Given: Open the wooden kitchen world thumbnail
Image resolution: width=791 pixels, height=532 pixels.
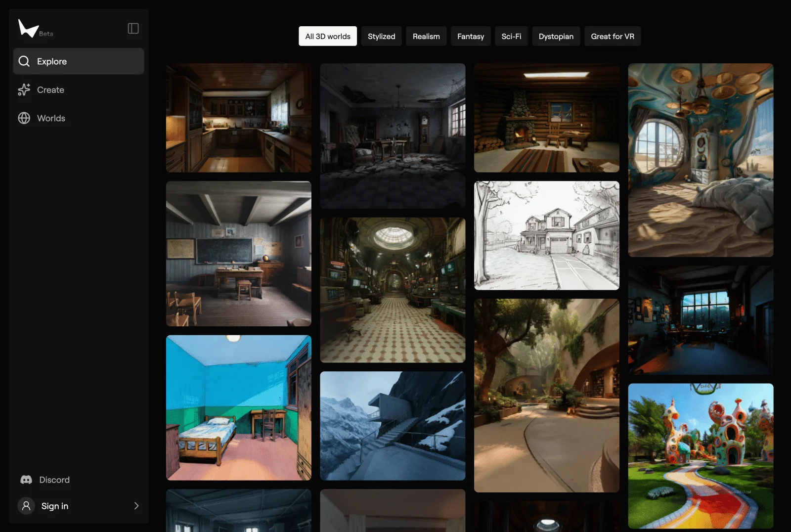Looking at the screenshot, I should coord(238,118).
